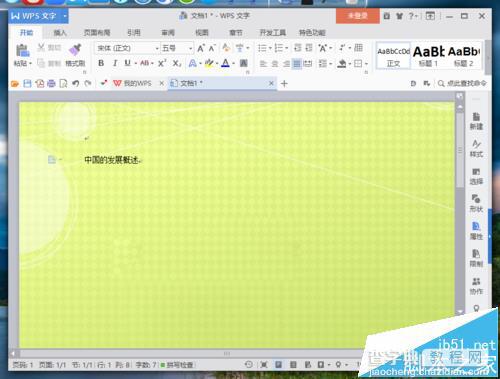
Task: Click the paragraph shading paint bucket
Action: tap(342, 63)
